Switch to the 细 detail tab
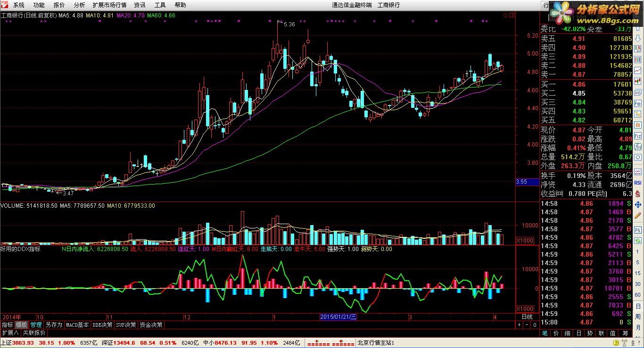This screenshot has height=348, width=644. [x=567, y=333]
